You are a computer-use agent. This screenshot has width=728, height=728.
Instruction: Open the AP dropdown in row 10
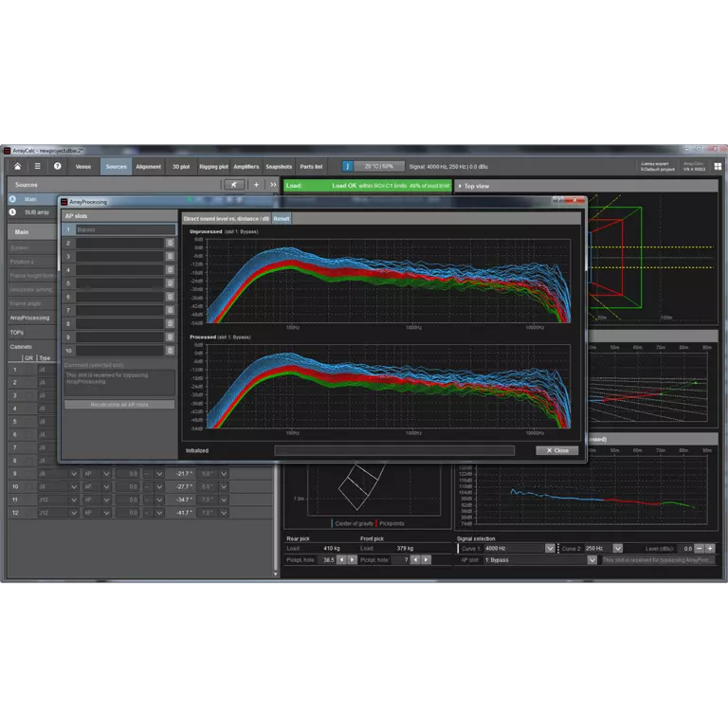[106, 486]
